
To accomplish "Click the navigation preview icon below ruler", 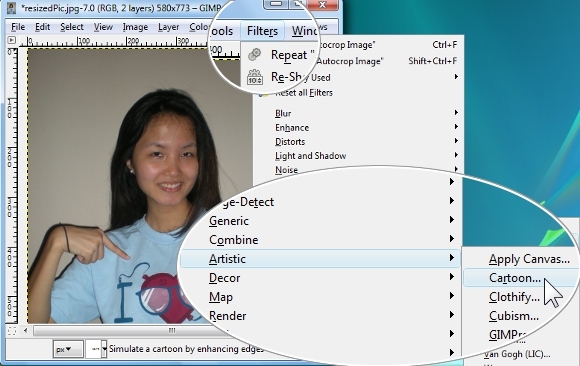I will tap(11, 330).
